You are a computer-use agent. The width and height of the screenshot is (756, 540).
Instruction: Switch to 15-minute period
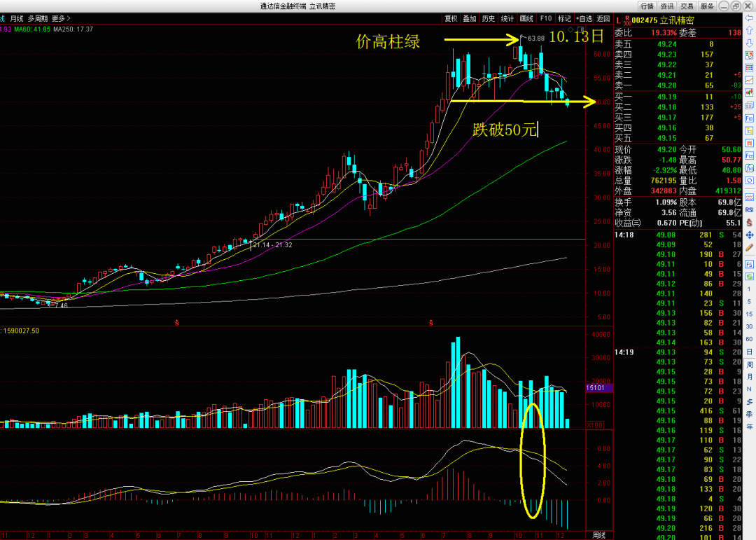tap(749, 314)
